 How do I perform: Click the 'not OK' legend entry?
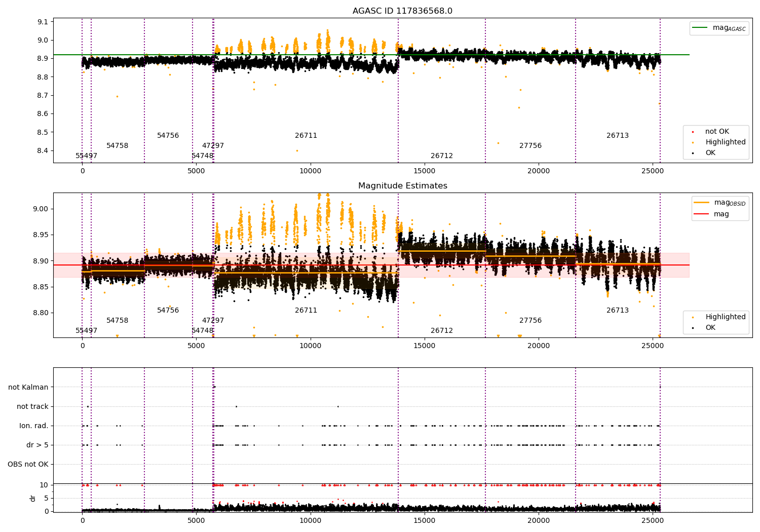pos(717,132)
